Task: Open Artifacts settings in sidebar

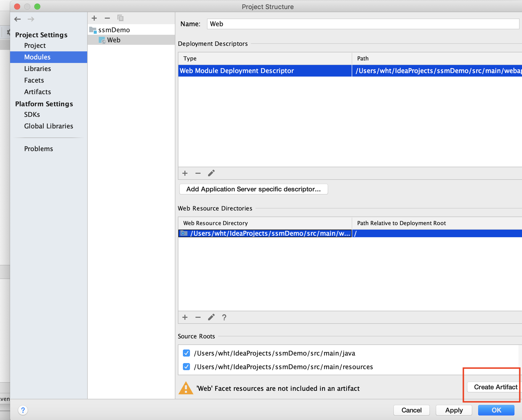Action: [38, 92]
